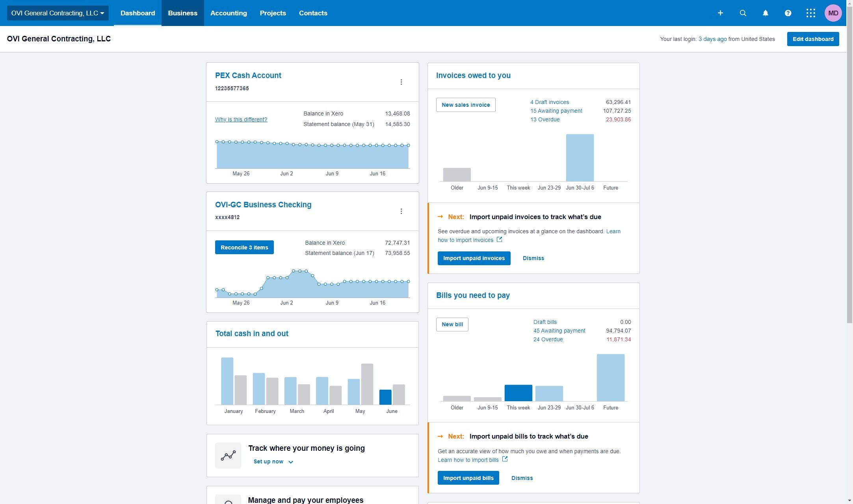This screenshot has height=504, width=853.
Task: Open the Accounting menu
Action: click(229, 13)
